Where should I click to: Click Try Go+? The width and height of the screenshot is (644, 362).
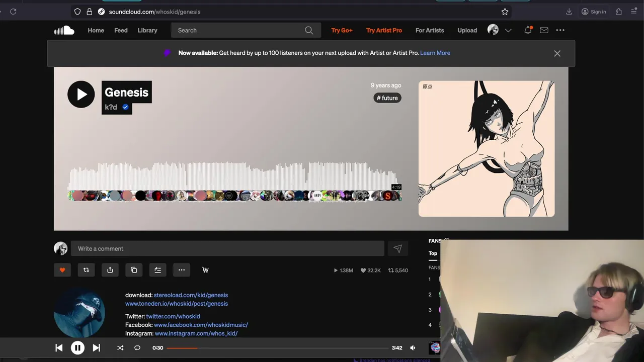point(342,30)
